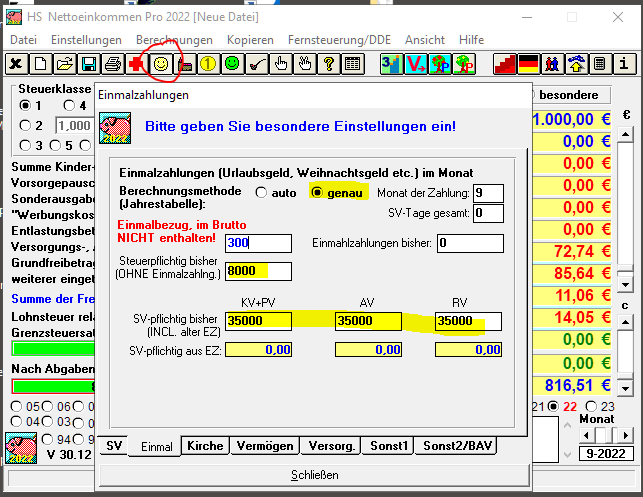643x497 pixels.
Task: Click the Monat der Zahlung input field
Action: (x=488, y=193)
